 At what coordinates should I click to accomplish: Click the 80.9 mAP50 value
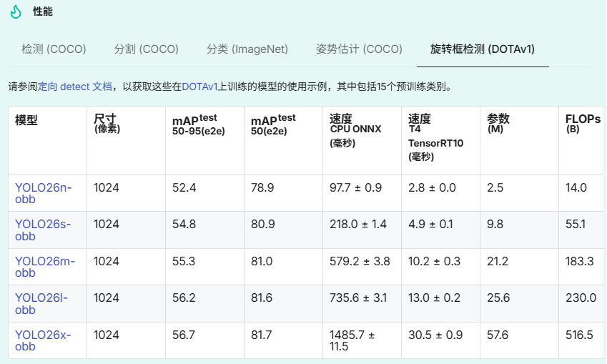[263, 225]
